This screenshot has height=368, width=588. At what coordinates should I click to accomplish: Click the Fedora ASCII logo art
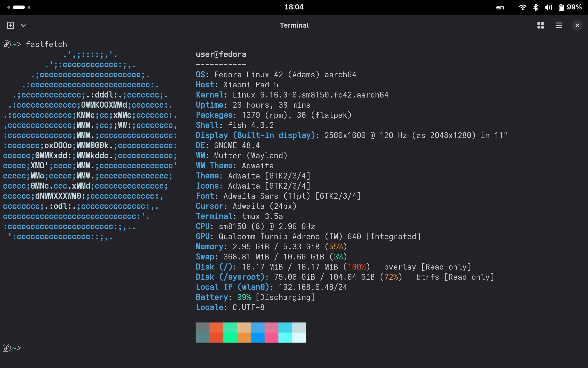90,146
